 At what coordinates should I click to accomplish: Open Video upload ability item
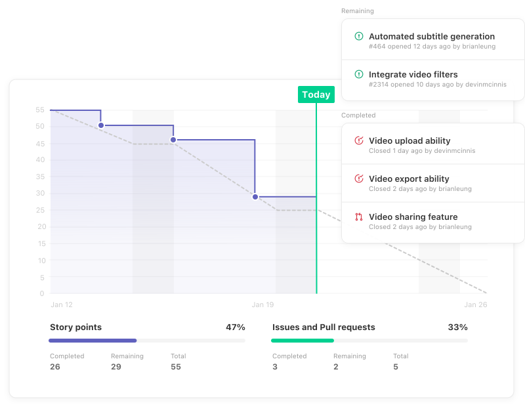pyautogui.click(x=409, y=140)
